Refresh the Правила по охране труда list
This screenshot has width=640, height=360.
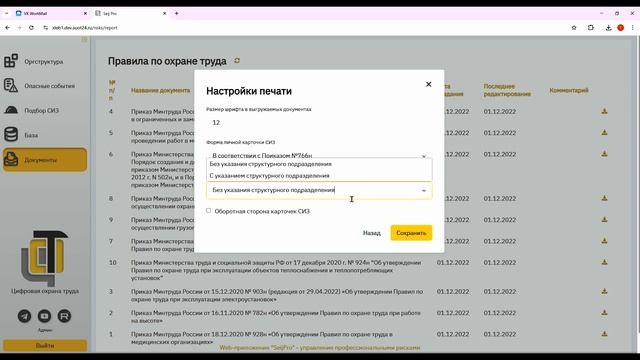(237, 61)
